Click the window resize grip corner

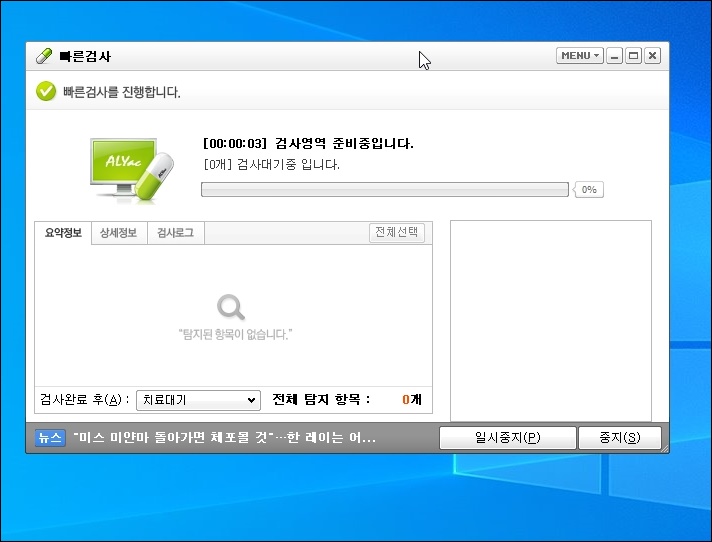pos(665,448)
